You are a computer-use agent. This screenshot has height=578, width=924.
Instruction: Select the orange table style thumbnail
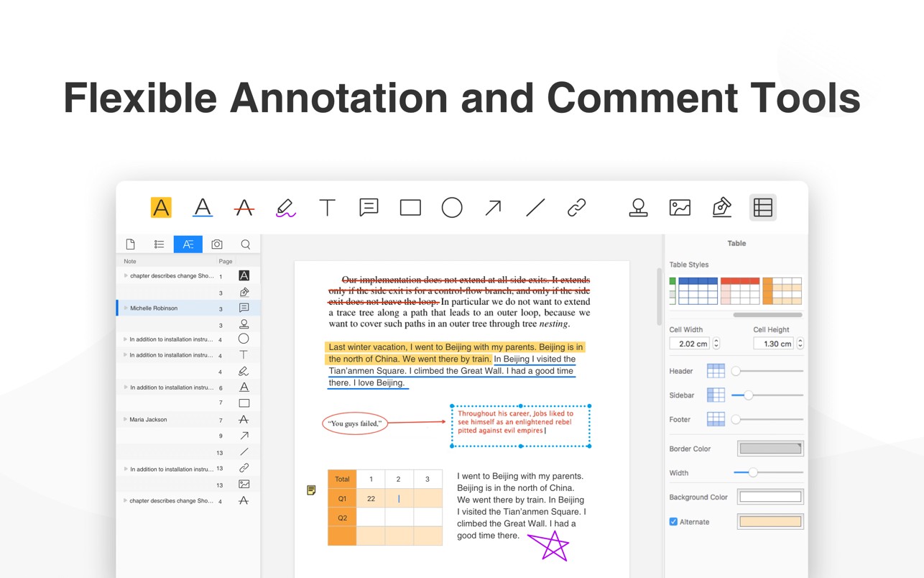tap(782, 291)
